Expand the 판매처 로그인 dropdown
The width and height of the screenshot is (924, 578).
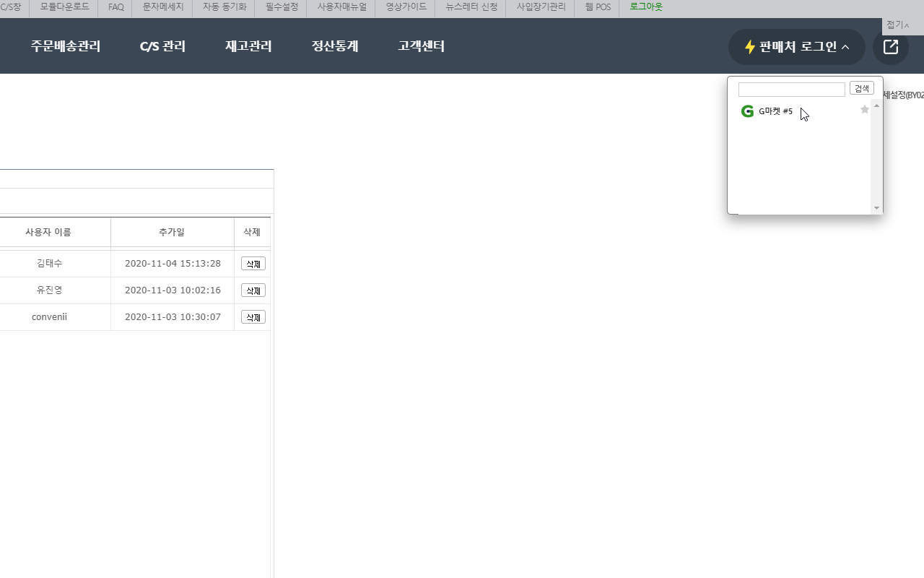pyautogui.click(x=797, y=47)
